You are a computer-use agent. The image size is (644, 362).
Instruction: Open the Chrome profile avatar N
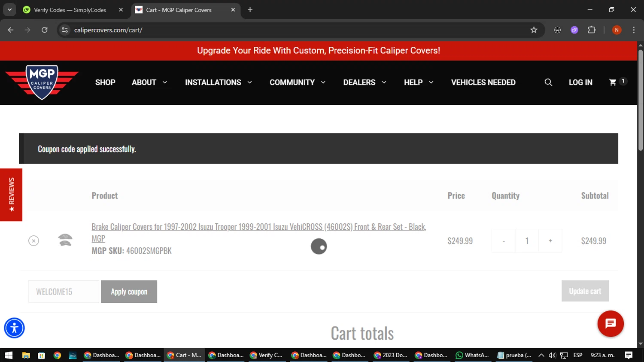[x=617, y=30]
